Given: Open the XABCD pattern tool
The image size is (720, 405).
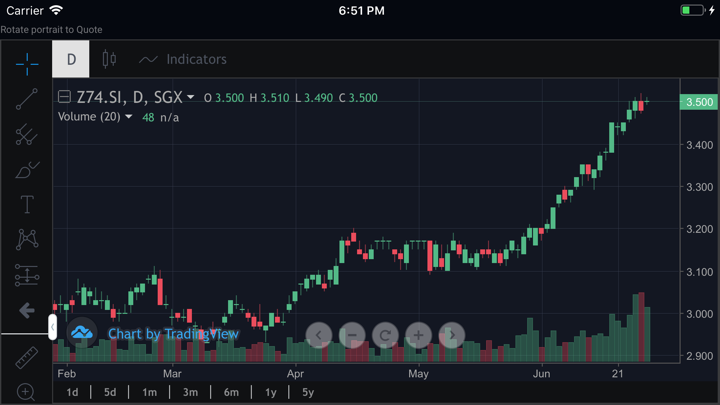Looking at the screenshot, I should coord(27,240).
